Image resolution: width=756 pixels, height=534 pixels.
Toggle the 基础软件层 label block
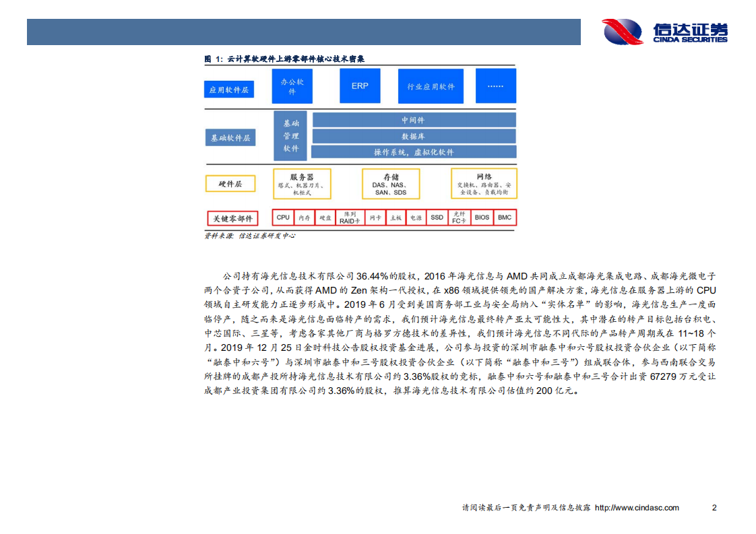click(x=230, y=137)
